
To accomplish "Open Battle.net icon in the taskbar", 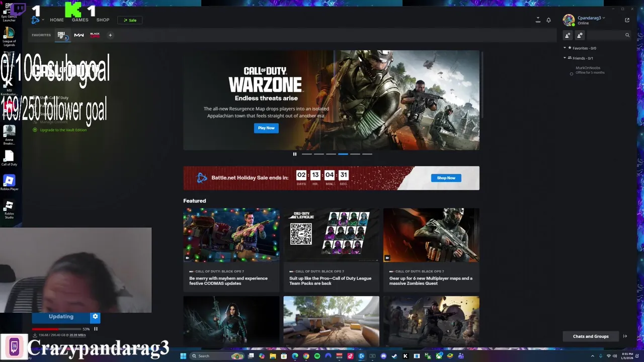I will coord(361,356).
